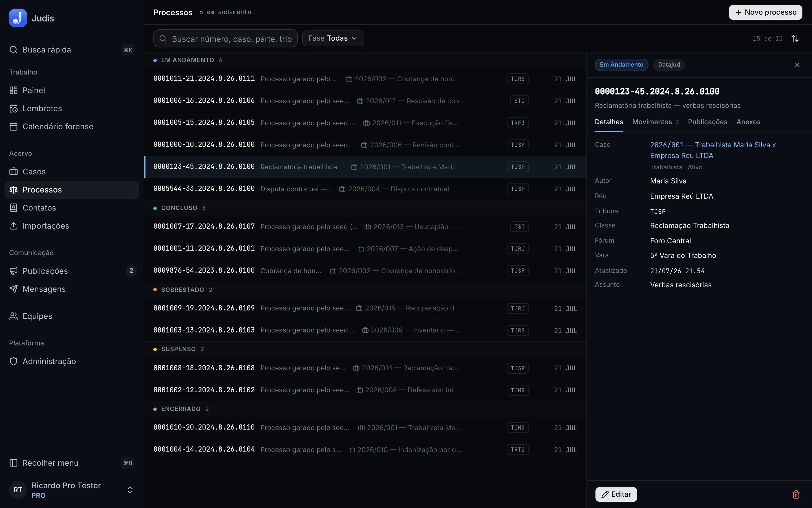Click the Judis logo icon

click(18, 18)
